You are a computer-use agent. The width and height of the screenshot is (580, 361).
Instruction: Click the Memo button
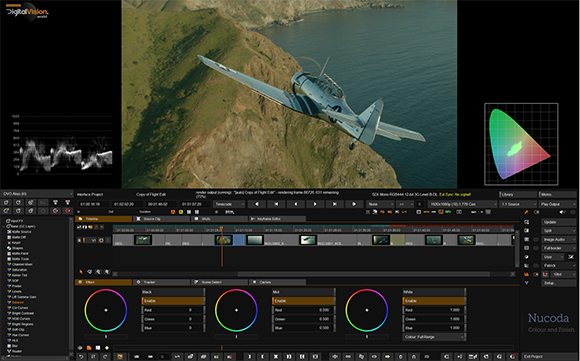(557, 194)
